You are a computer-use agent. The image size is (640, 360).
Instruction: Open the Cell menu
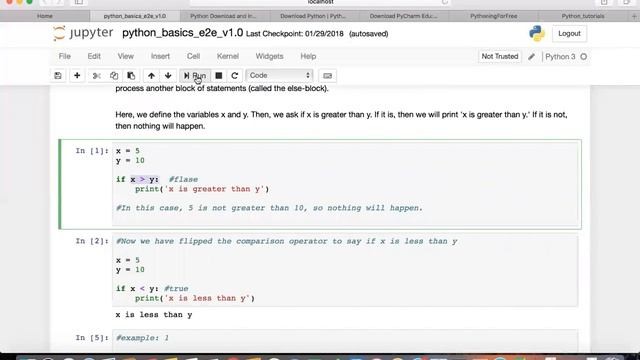coord(193,56)
